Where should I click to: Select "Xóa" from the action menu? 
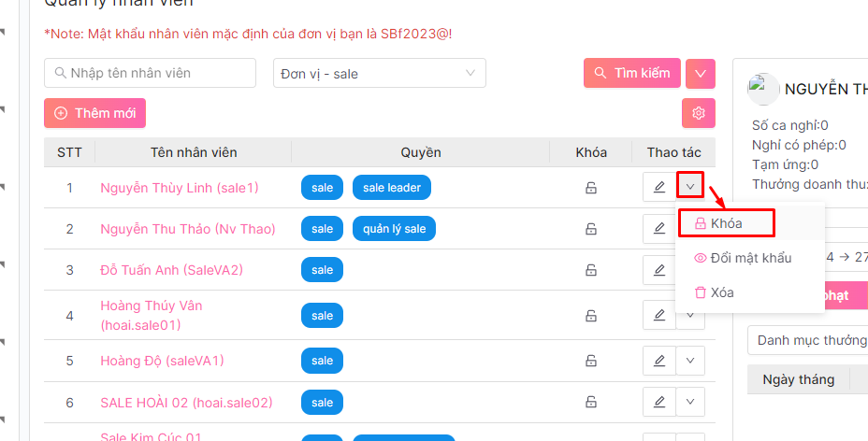721,292
